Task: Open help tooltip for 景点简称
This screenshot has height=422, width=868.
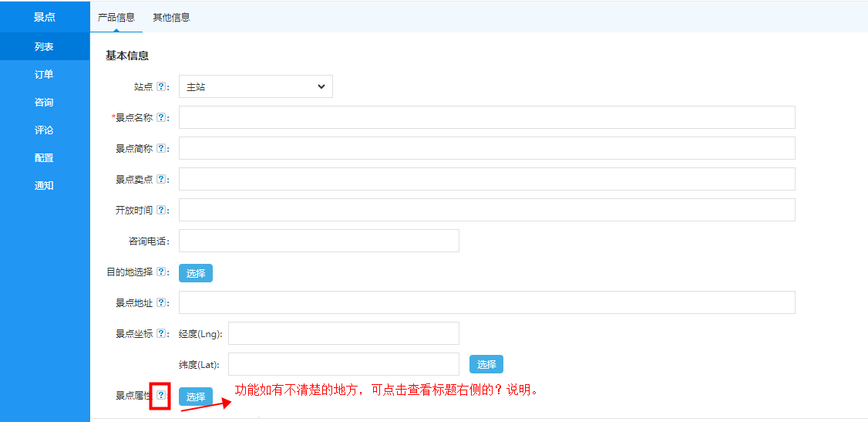Action: [x=160, y=149]
